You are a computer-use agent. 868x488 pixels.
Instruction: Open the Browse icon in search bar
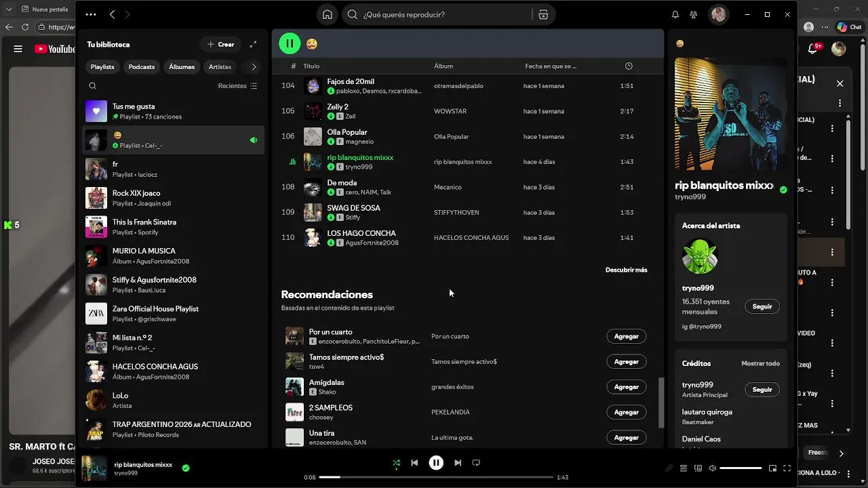point(543,14)
